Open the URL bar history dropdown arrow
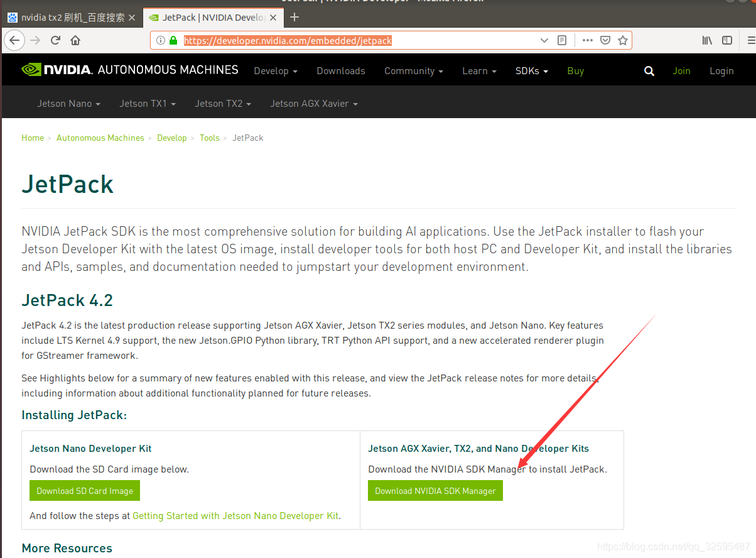756x558 pixels. 544,40
